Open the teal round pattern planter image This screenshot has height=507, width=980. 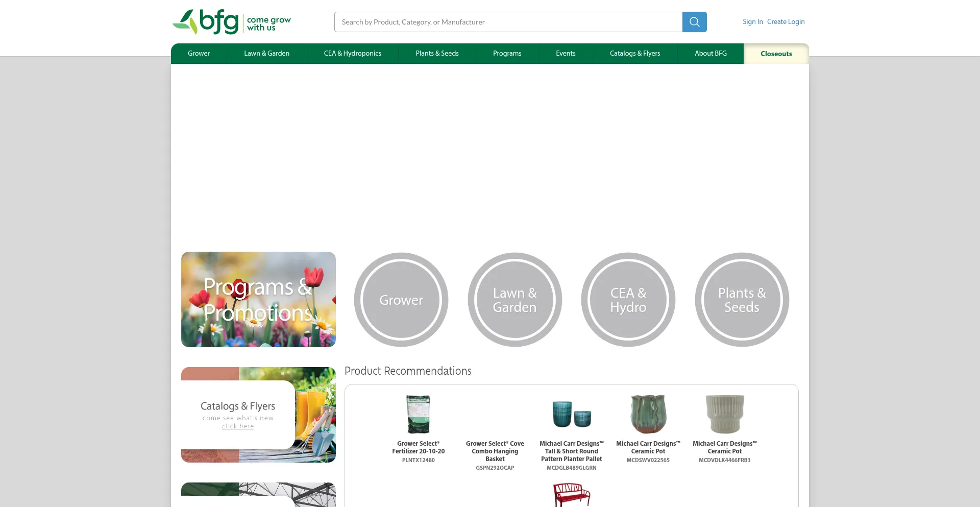[572, 414]
